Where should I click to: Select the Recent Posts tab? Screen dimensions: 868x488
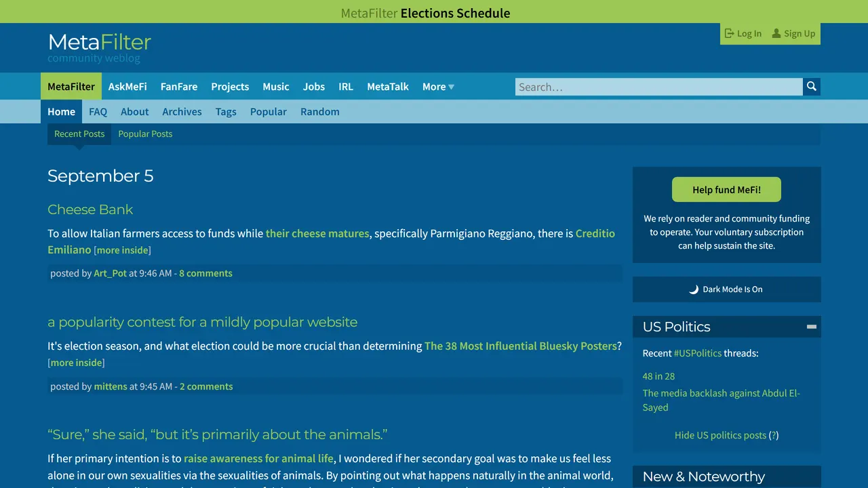click(x=79, y=134)
